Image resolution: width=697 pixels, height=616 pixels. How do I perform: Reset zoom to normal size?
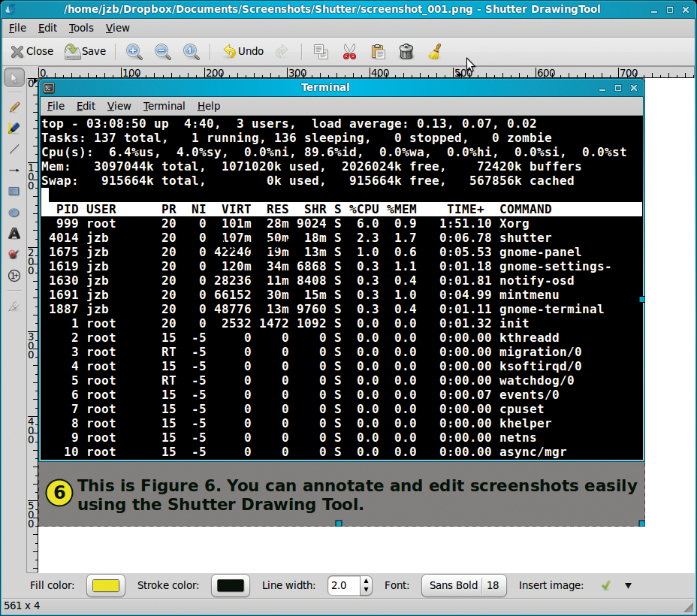[x=191, y=52]
